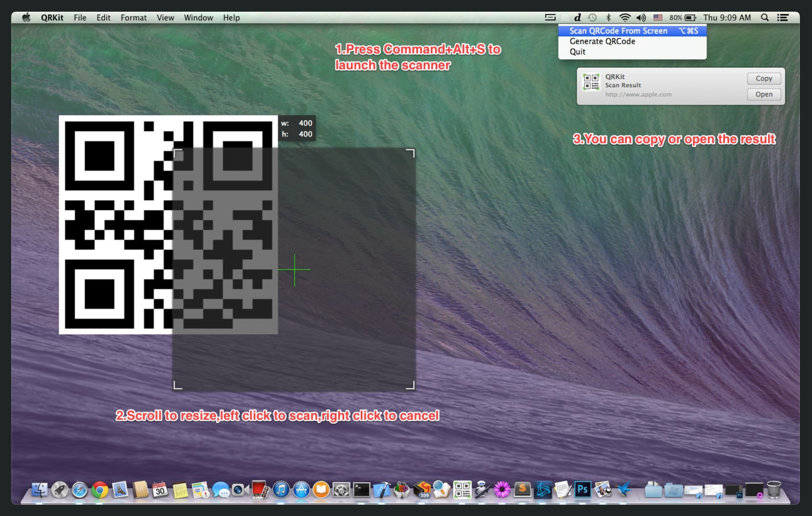Open Photo Booth from the dock

pyautogui.click(x=261, y=490)
